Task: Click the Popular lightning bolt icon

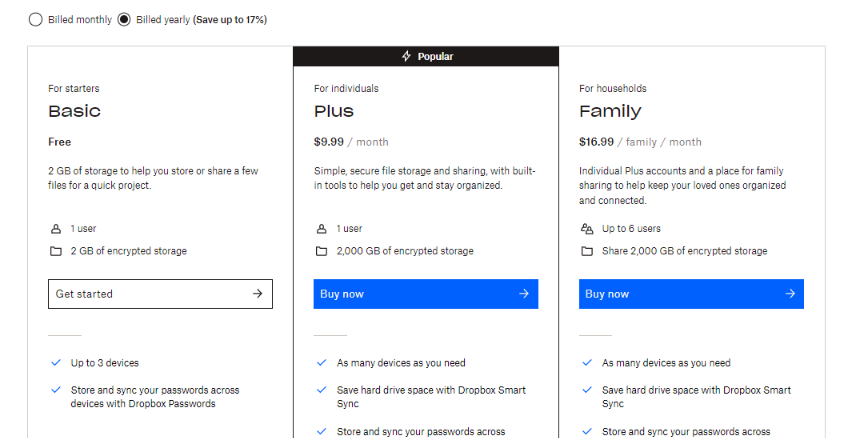Action: 406,57
